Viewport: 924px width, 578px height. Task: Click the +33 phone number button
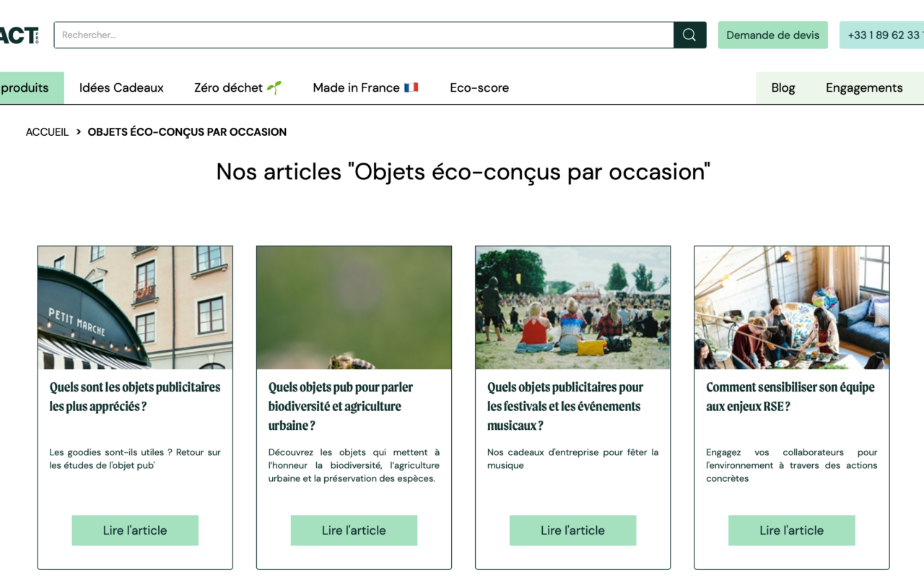click(881, 35)
